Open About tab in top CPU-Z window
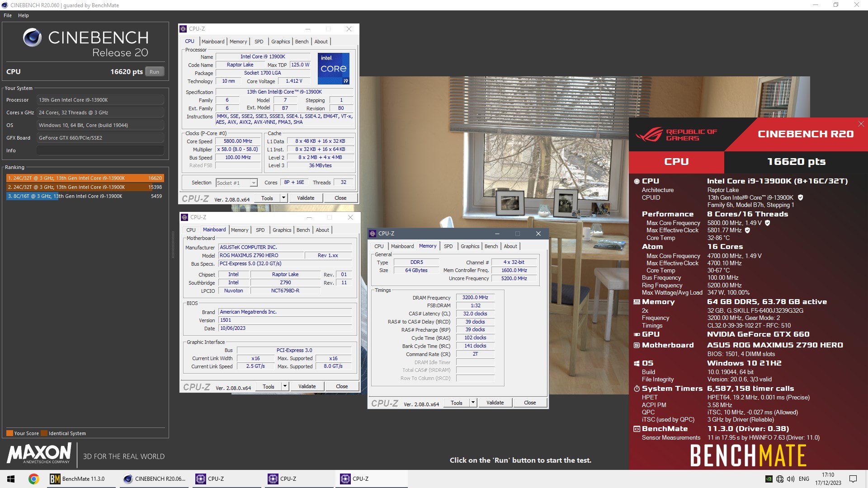The height and width of the screenshot is (488, 868). [321, 42]
